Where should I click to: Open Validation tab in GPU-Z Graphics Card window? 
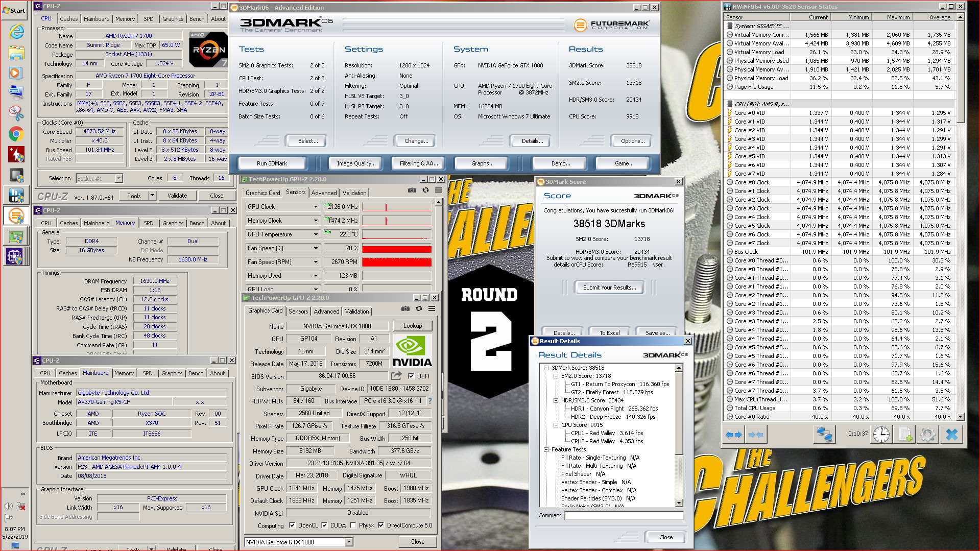pyautogui.click(x=356, y=311)
